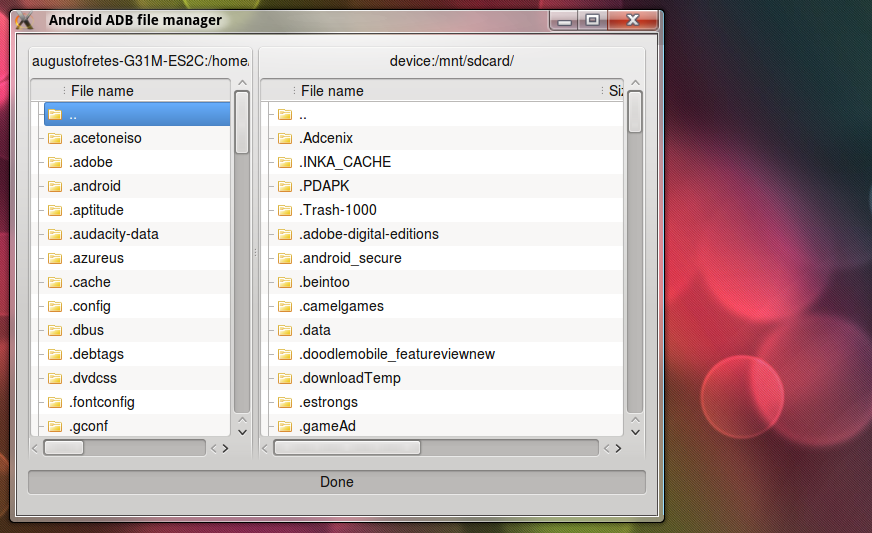Click the .estrongs folder icon

[285, 402]
